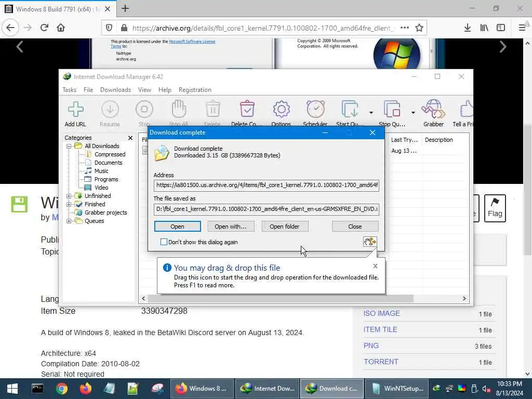The height and width of the screenshot is (399, 532).
Task: Click Firefox back arrow button
Action: (x=10, y=28)
